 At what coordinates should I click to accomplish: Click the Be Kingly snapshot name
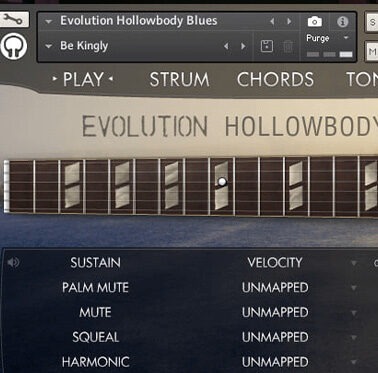tap(84, 46)
